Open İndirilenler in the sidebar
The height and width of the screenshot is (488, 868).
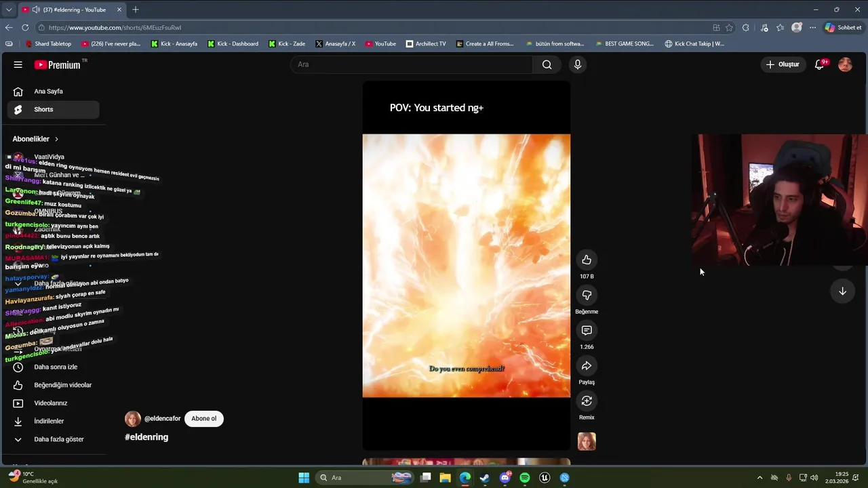click(x=53, y=421)
